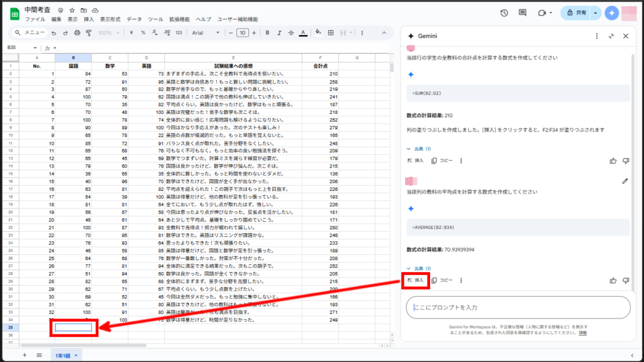The image size is (644, 362).
Task: Open version history clock icon
Action: coord(504,13)
